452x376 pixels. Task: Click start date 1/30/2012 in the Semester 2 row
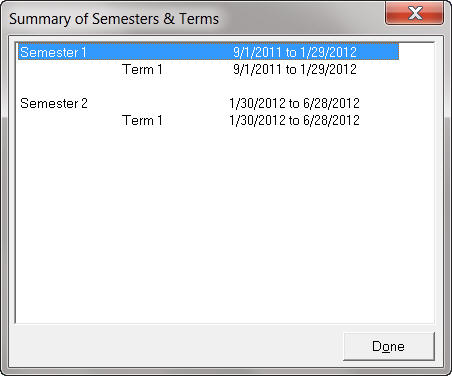pyautogui.click(x=257, y=103)
